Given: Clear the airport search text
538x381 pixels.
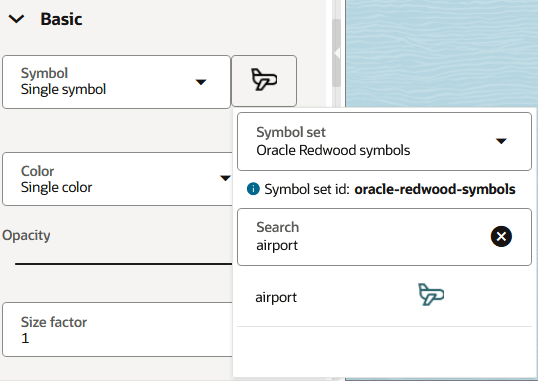Looking at the screenshot, I should tap(501, 236).
